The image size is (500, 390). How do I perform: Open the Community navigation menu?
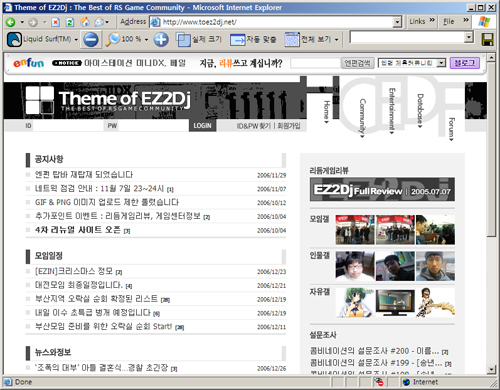[x=362, y=118]
